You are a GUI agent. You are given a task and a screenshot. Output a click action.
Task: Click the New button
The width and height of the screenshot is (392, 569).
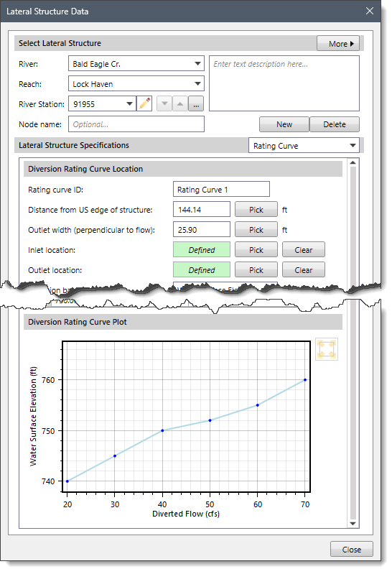pyautogui.click(x=284, y=124)
